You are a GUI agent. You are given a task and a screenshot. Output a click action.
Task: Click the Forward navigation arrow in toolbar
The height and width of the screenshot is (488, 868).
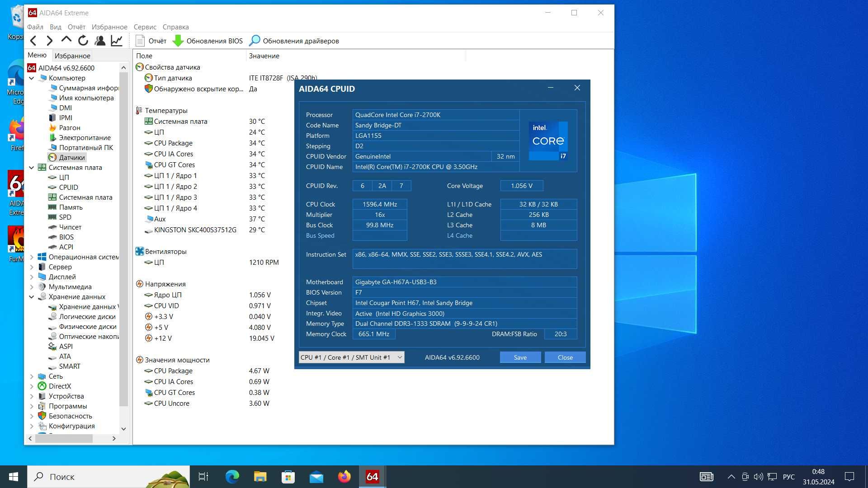coord(49,41)
